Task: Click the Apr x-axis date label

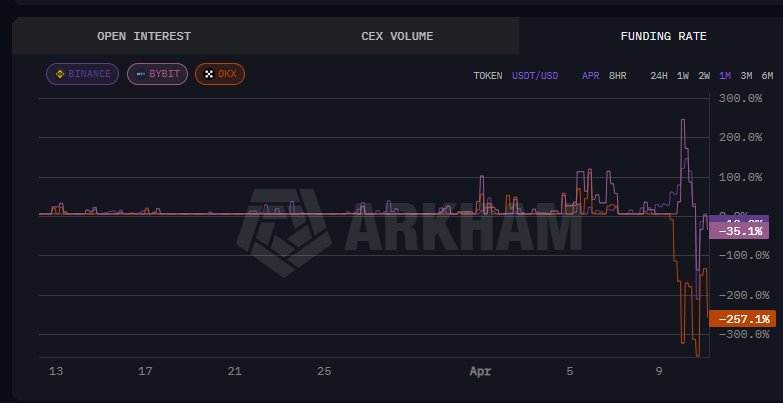Action: [480, 372]
